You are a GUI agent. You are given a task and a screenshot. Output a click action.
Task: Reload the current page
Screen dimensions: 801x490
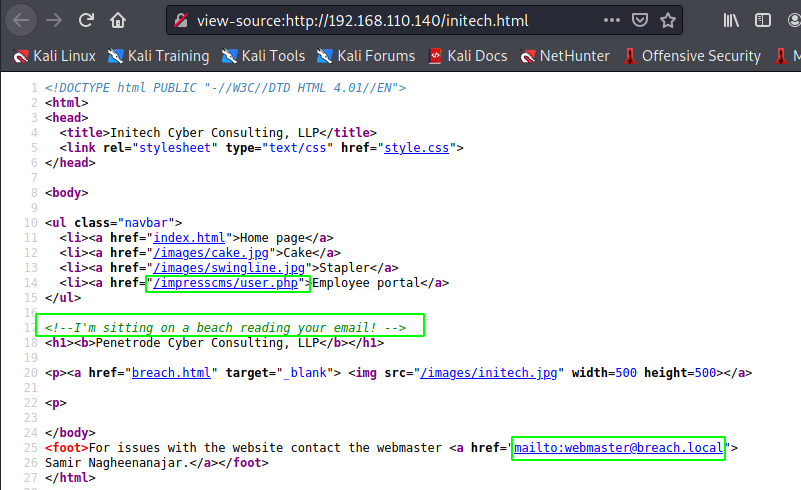(87, 19)
